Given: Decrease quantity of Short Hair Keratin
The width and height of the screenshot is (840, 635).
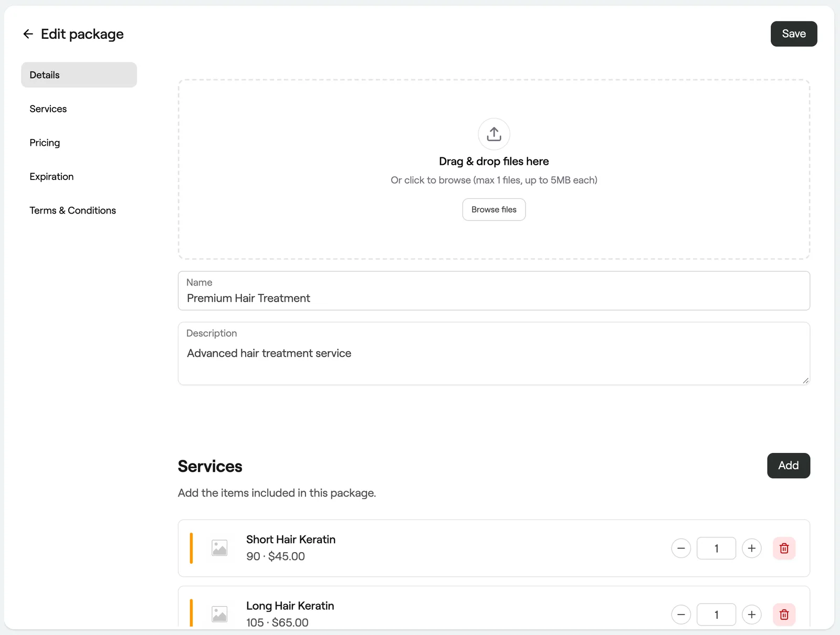Looking at the screenshot, I should [681, 548].
